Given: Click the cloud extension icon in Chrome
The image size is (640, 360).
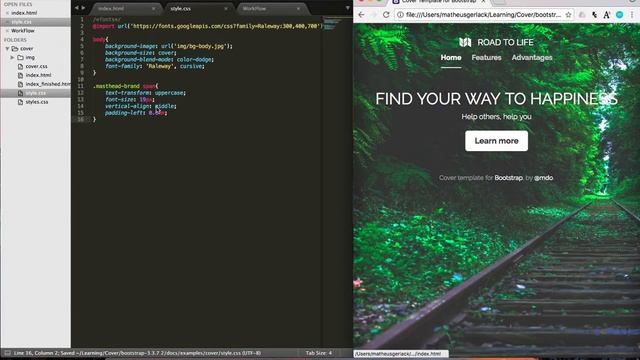Looking at the screenshot, I should [582, 15].
